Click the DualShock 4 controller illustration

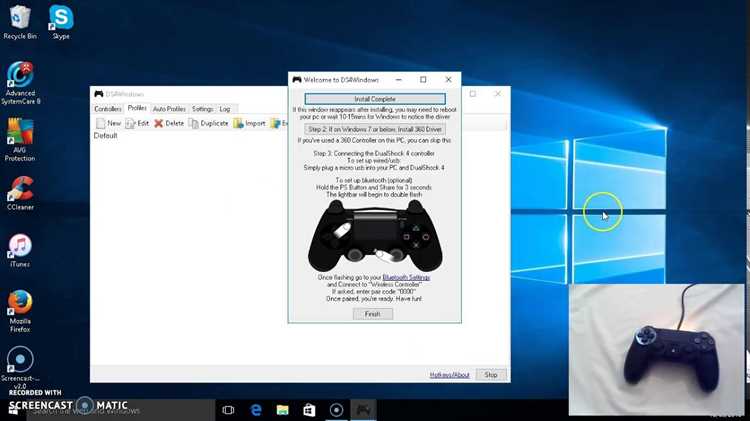375,236
